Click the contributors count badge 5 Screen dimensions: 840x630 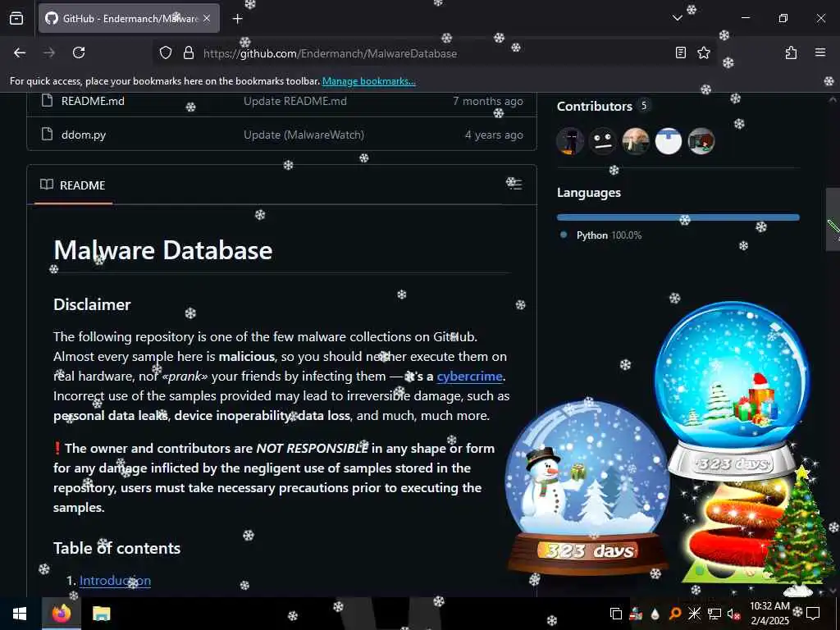tap(644, 106)
